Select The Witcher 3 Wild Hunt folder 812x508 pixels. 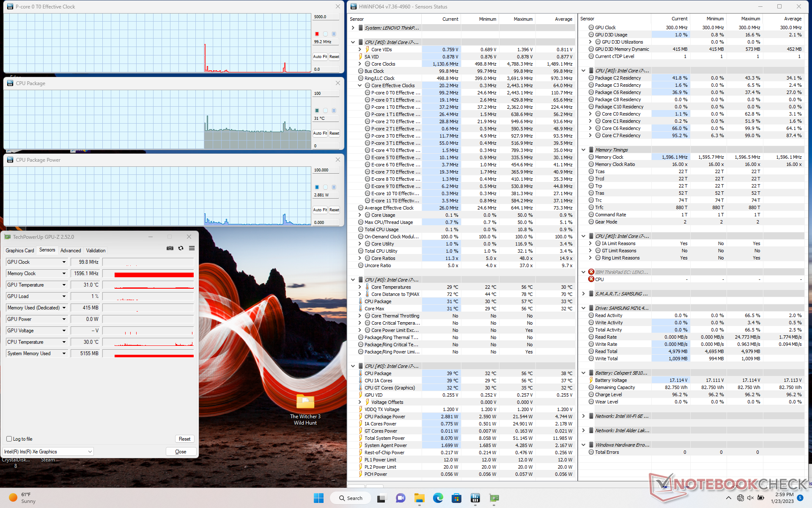[305, 409]
